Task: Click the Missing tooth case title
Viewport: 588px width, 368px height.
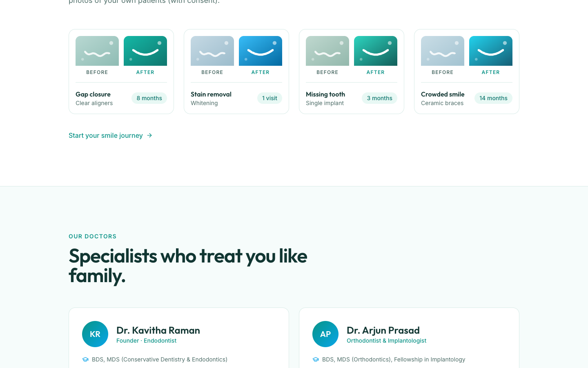Action: pyautogui.click(x=325, y=94)
